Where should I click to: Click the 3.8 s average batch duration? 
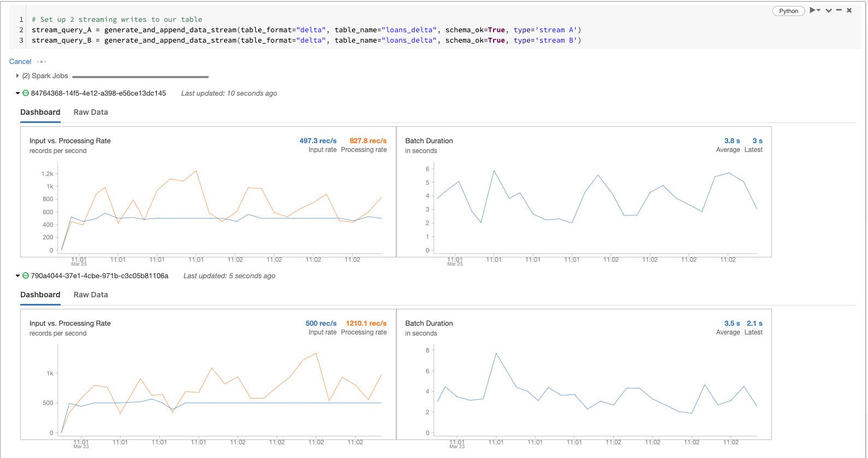pos(732,141)
